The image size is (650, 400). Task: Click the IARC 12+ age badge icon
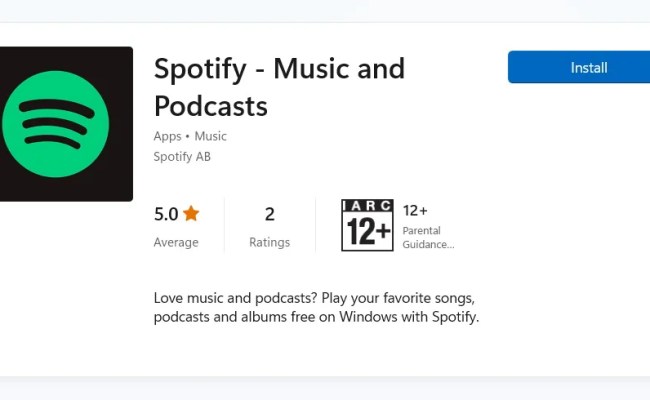click(x=367, y=225)
